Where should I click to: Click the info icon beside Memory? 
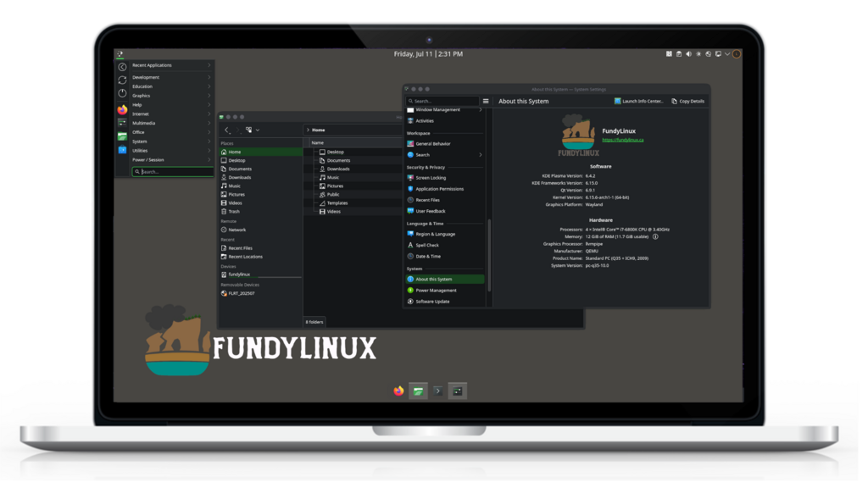point(655,237)
